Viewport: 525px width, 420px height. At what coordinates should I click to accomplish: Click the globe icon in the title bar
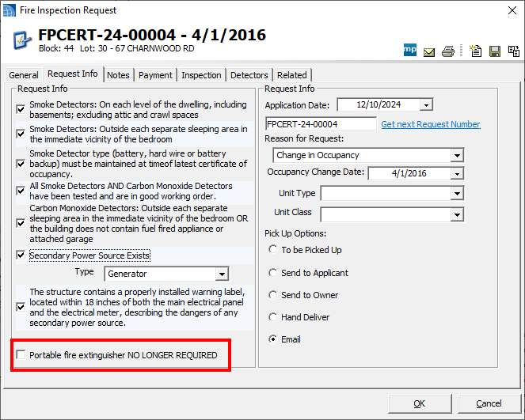[x=9, y=10]
